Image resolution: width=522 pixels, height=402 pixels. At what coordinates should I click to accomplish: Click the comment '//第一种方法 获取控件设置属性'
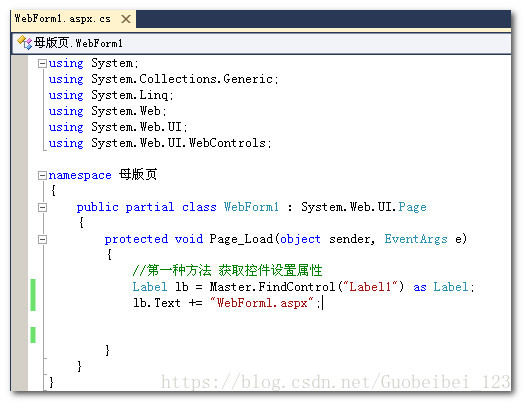point(227,270)
